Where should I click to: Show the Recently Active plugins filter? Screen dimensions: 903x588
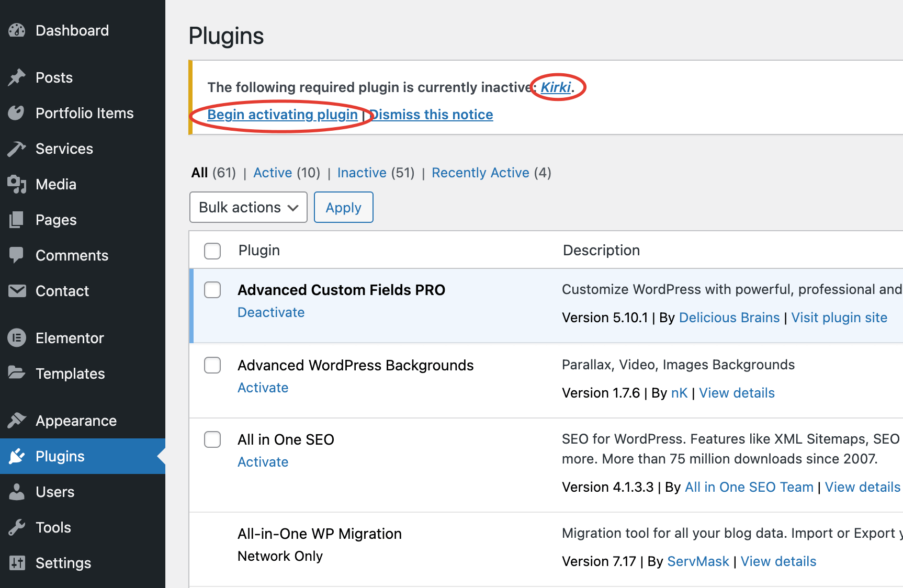[x=480, y=173]
